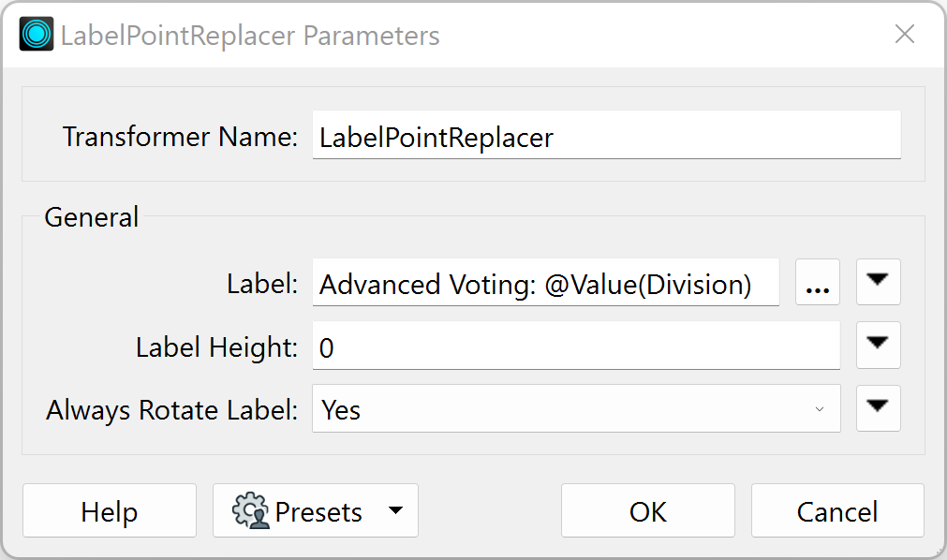The height and width of the screenshot is (560, 947).
Task: Click into the Transformer Name field
Action: click(x=606, y=136)
